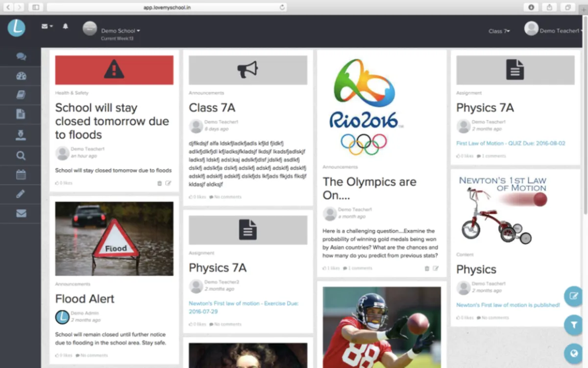Image resolution: width=588 pixels, height=368 pixels.
Task: Open the mail envelope dropdown in header
Action: tap(47, 26)
